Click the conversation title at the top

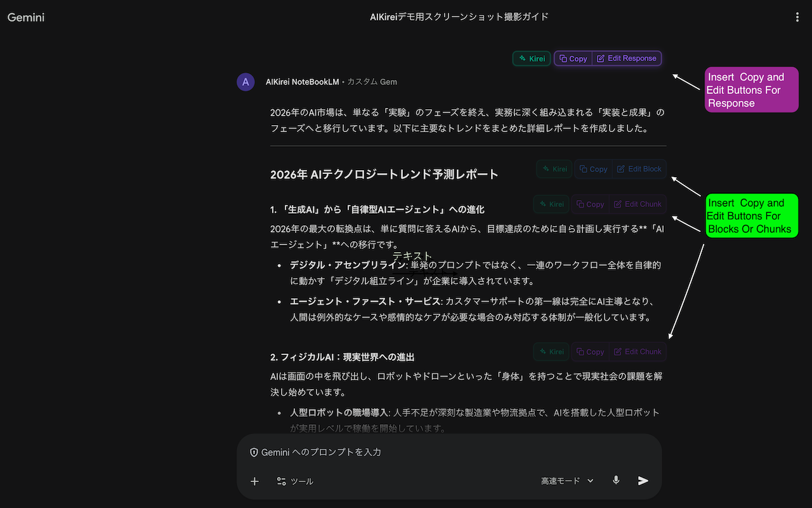(x=459, y=17)
